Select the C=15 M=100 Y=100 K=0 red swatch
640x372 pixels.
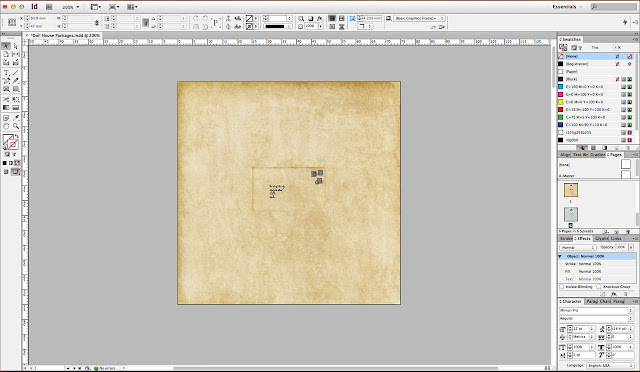click(x=595, y=109)
